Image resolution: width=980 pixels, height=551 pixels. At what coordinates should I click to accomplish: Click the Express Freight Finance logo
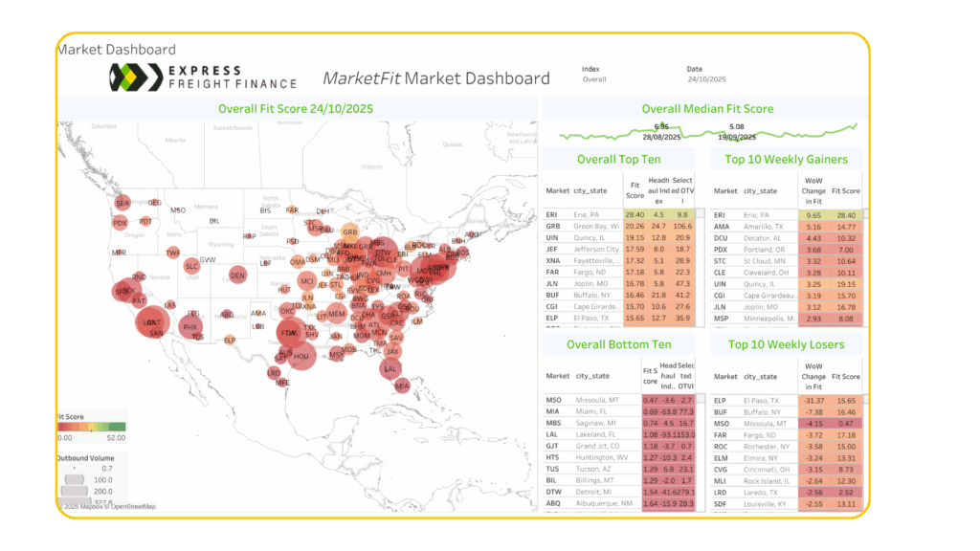pos(203,77)
